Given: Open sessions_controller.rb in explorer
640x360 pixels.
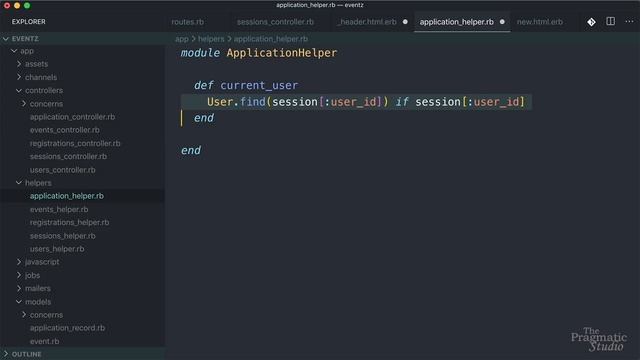Looking at the screenshot, I should pos(68,156).
